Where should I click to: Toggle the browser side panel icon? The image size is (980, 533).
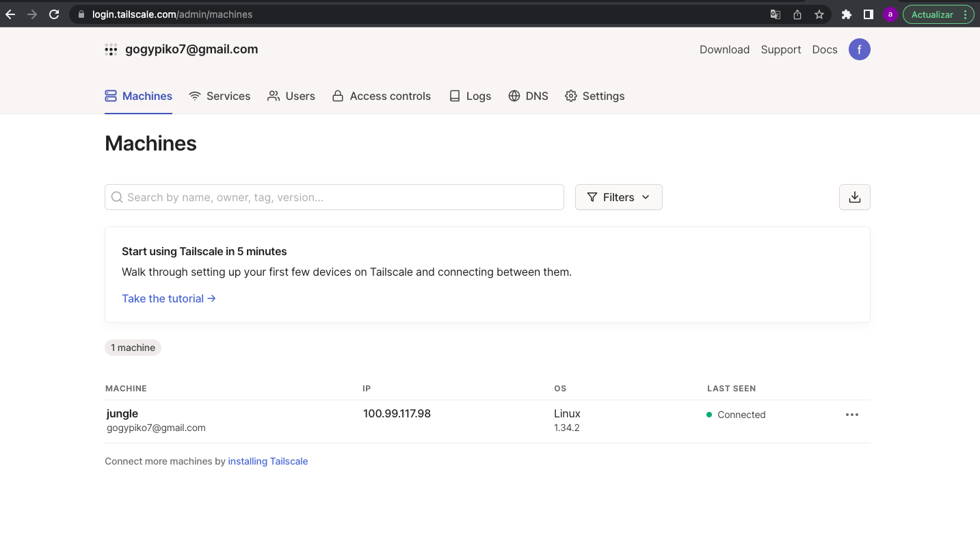point(868,14)
